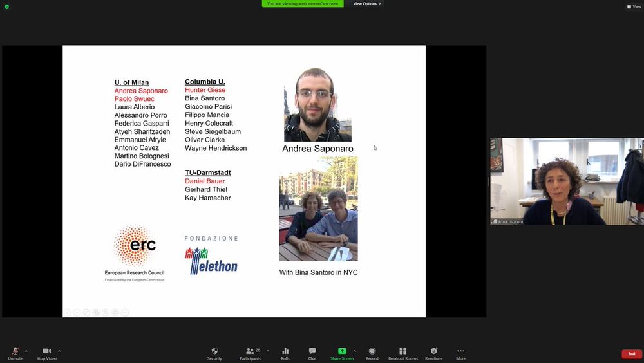The image size is (644, 363).
Task: Click 'Oliver Clarke' name
Action: click(205, 140)
